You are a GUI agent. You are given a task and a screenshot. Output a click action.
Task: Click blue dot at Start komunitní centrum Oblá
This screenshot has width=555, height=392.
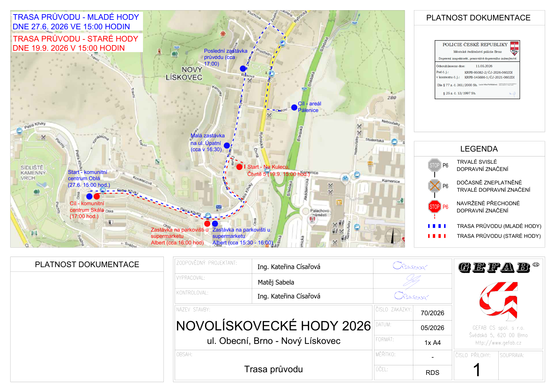click(89, 196)
